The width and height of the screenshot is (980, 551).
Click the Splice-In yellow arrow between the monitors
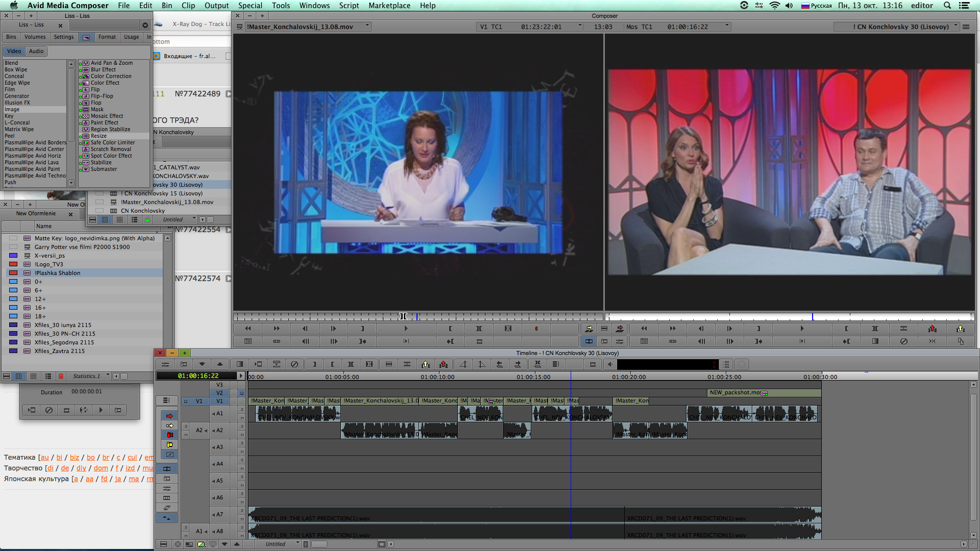[589, 329]
